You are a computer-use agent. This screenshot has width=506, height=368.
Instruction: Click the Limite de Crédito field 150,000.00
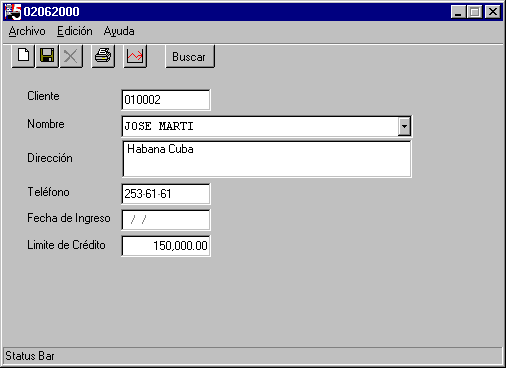tap(166, 246)
